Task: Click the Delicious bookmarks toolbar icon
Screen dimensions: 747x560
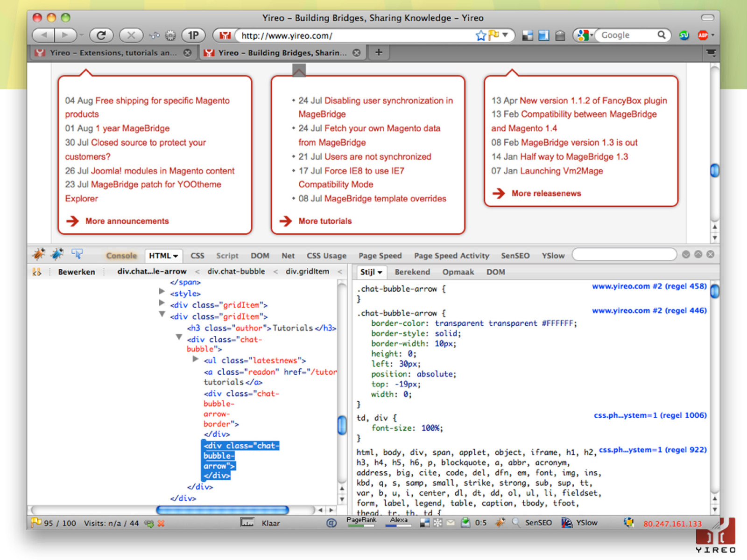Action: pyautogui.click(x=528, y=35)
